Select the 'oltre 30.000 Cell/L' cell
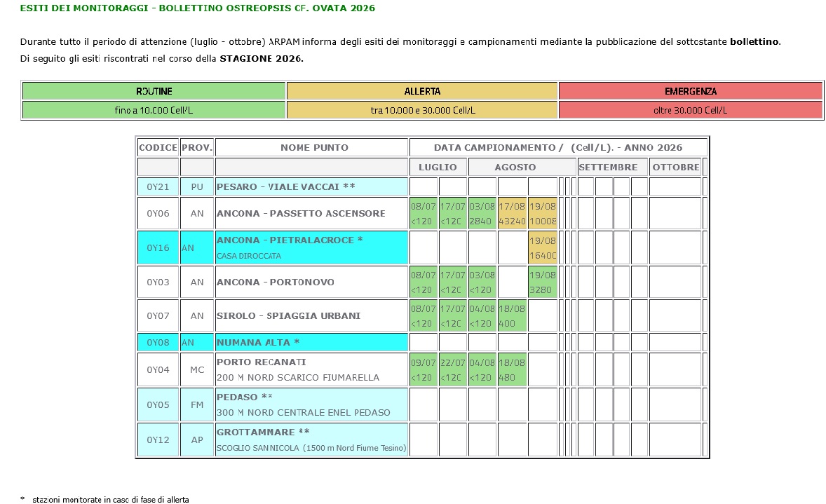 [x=691, y=110]
